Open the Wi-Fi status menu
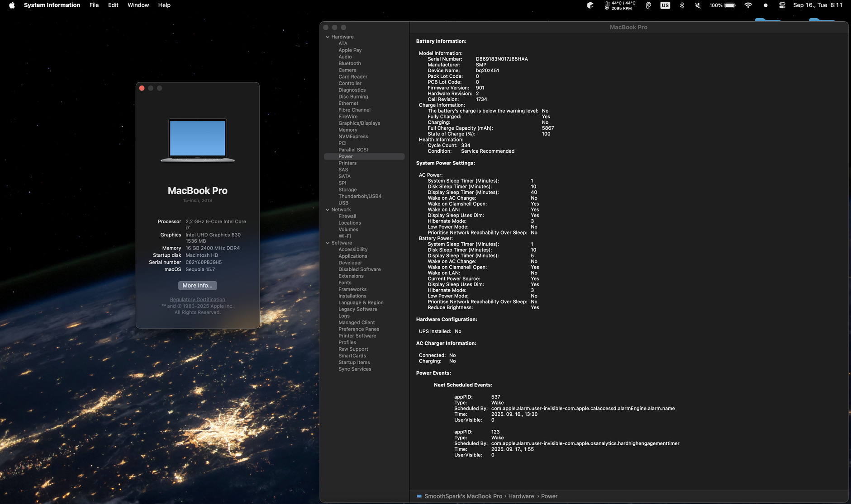Image resolution: width=851 pixels, height=504 pixels. coord(748,5)
